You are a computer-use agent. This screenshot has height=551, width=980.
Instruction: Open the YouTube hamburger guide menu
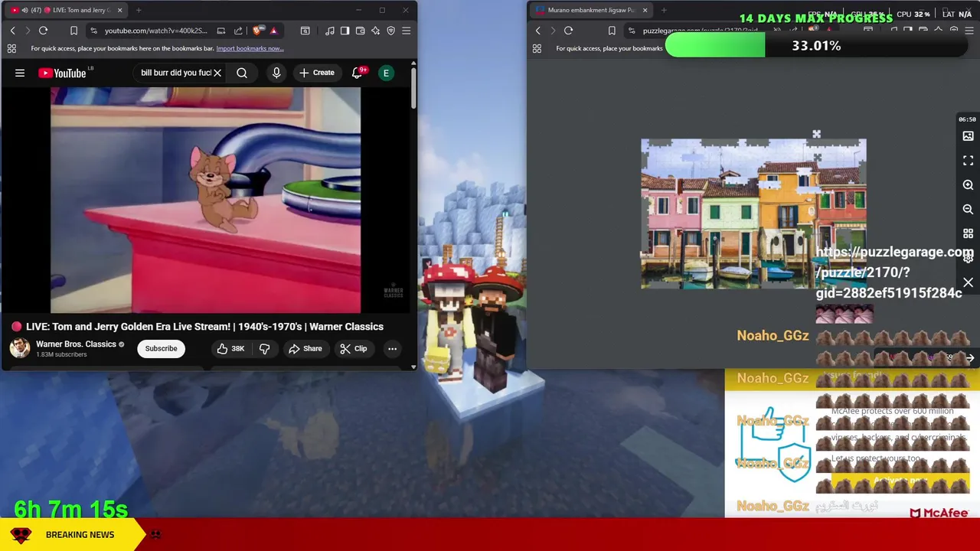(20, 73)
